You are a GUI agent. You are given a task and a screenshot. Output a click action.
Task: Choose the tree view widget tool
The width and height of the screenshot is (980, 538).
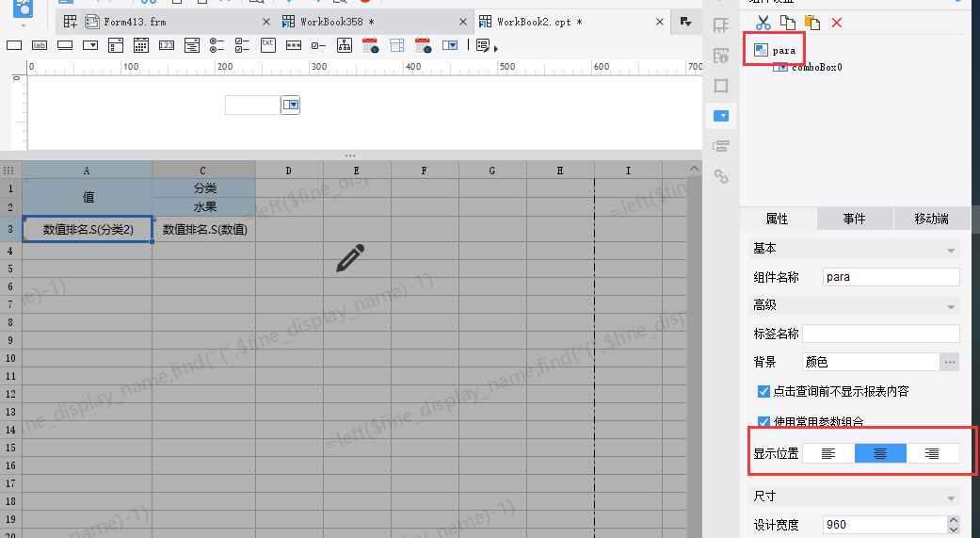point(345,45)
